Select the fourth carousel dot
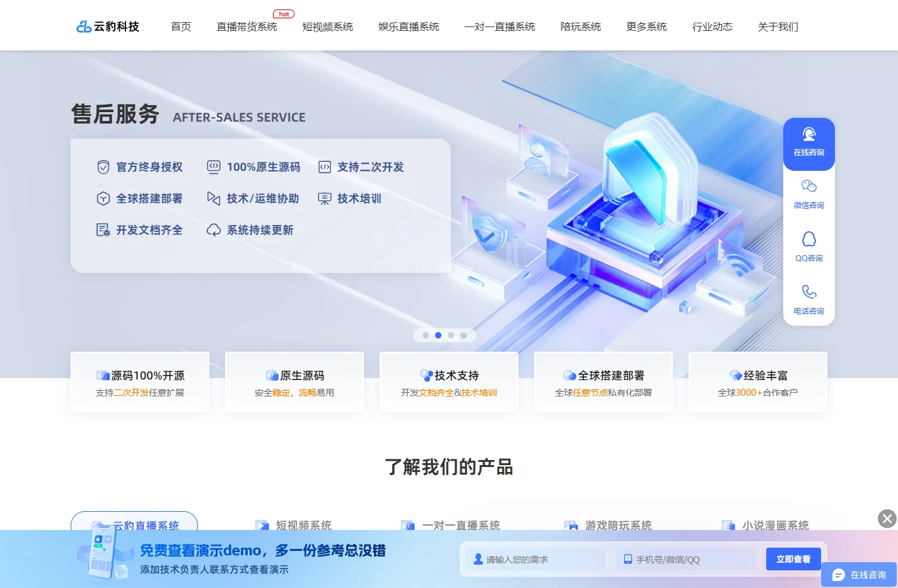Screen dimensions: 898x588 464,335
